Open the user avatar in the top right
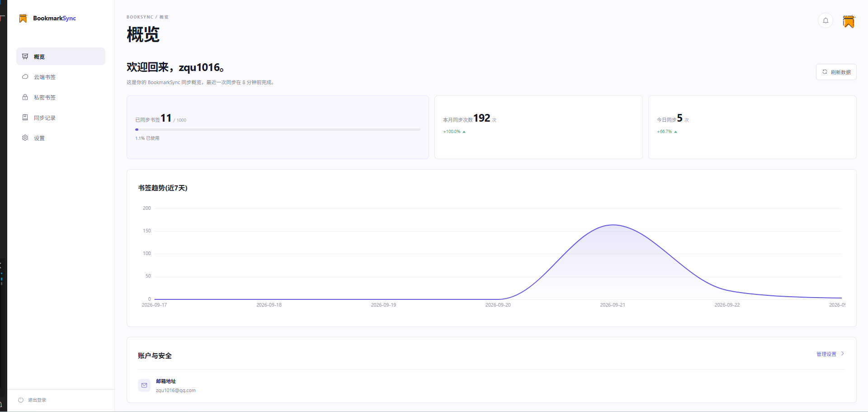868x412 pixels. 849,21
